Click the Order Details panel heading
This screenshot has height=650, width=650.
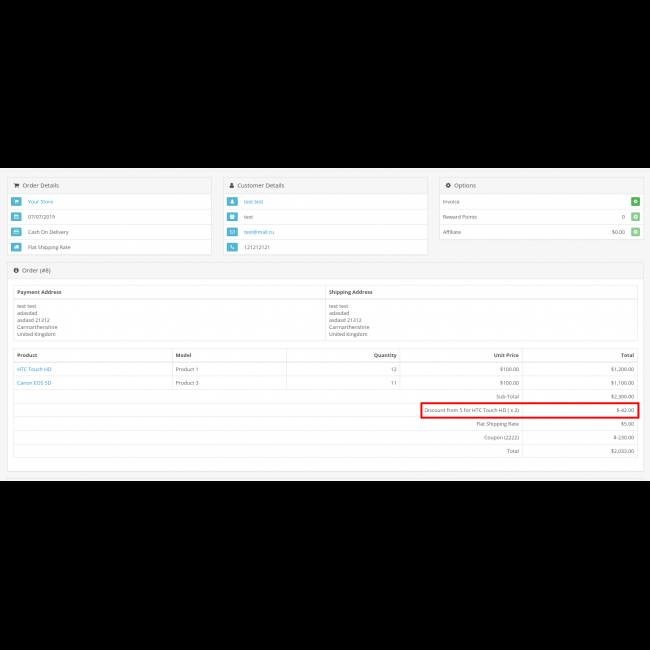coord(39,185)
